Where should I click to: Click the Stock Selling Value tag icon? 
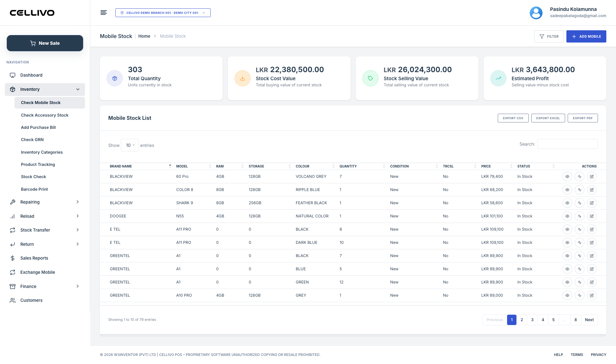[371, 78]
